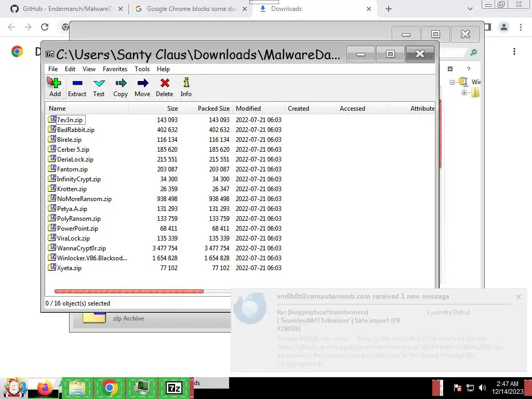Select the DeriaLock.zip file
The height and width of the screenshot is (399, 532).
[x=75, y=159]
